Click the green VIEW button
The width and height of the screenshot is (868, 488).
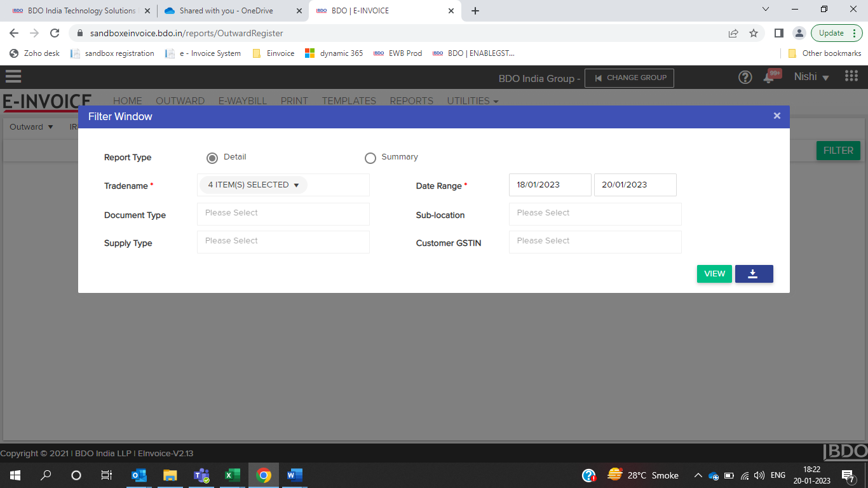(x=714, y=274)
